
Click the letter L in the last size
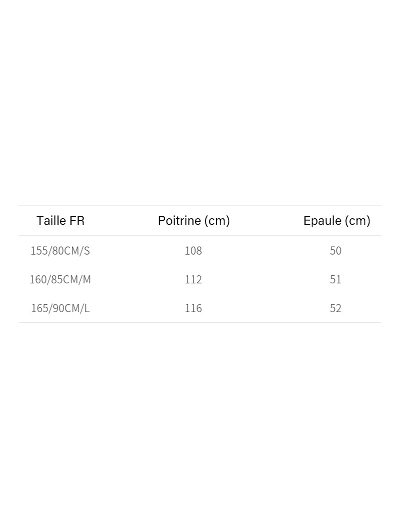[x=87, y=308]
